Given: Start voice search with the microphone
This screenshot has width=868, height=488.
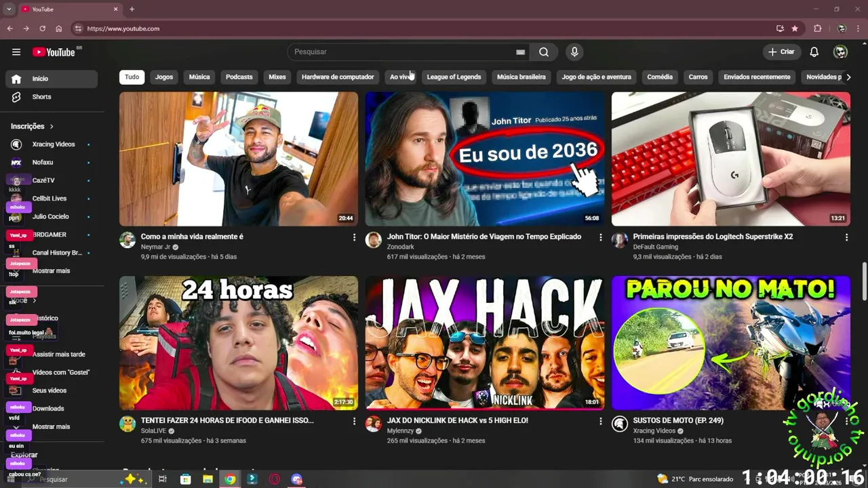Looking at the screenshot, I should tap(574, 52).
